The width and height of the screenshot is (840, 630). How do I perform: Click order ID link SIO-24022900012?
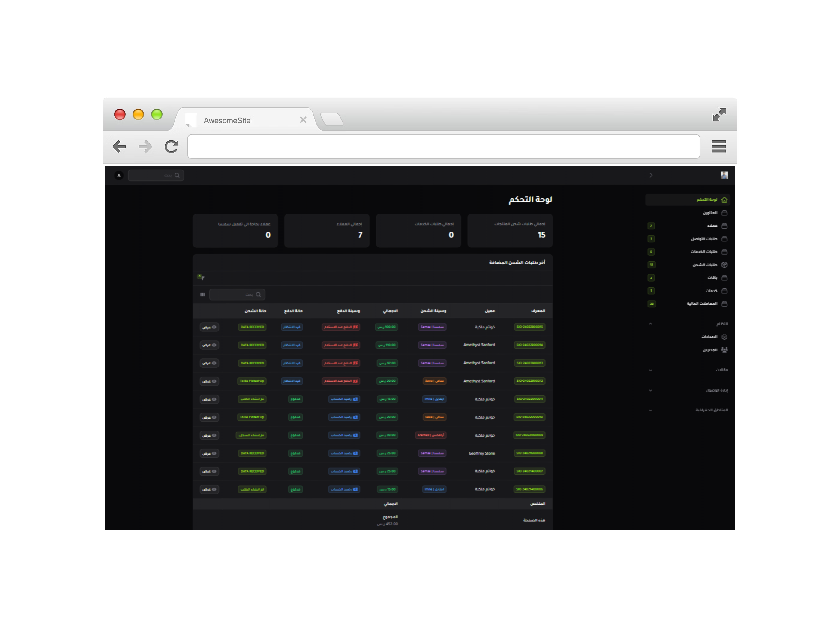click(x=529, y=381)
